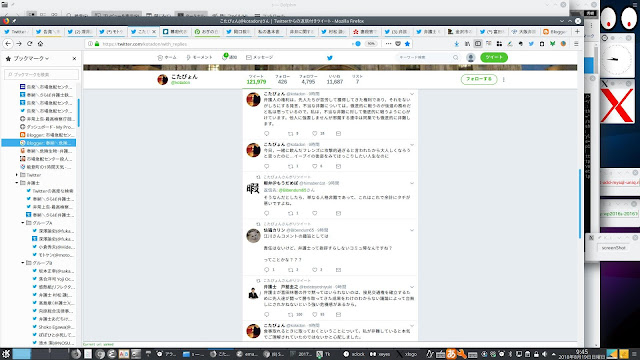Click the 50% zoom level badge
The width and height of the screenshot is (640, 360).
pyautogui.click(x=371, y=44)
